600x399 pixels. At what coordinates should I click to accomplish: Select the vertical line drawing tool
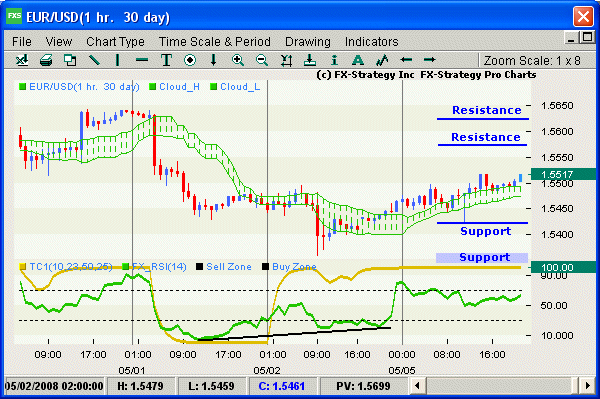(117, 60)
